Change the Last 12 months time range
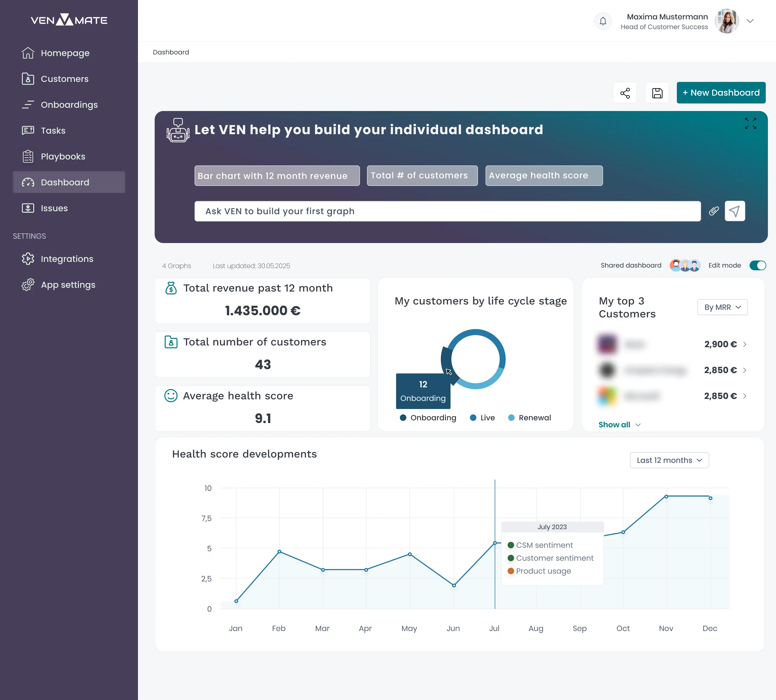Image resolution: width=776 pixels, height=700 pixels. [669, 460]
